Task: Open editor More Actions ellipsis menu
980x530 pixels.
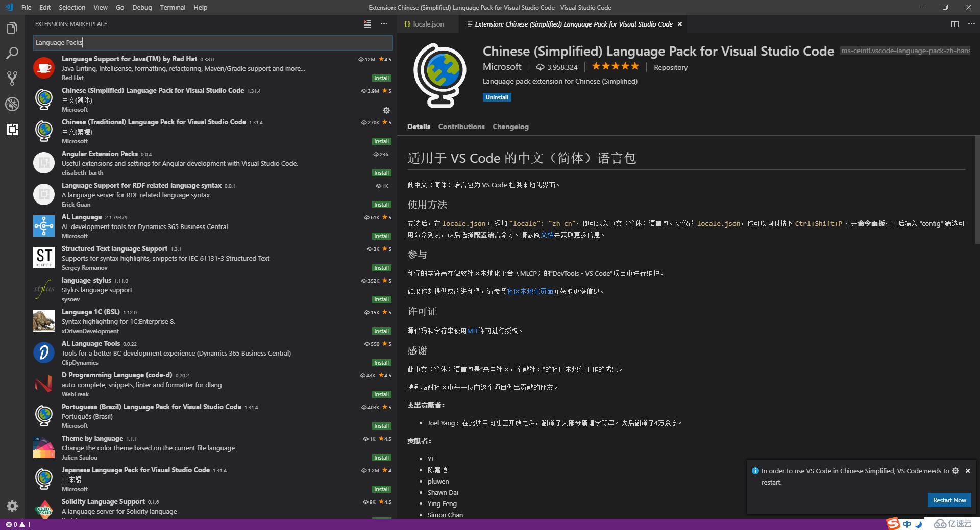Action: (x=971, y=24)
